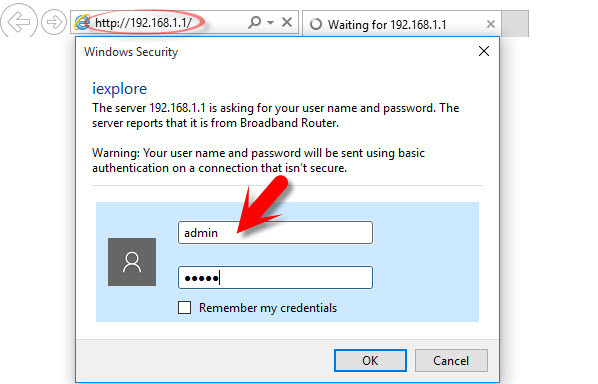Image resolution: width=598 pixels, height=384 pixels.
Task: Click the Internet Explorer page icon in address bar
Action: pyautogui.click(x=82, y=22)
